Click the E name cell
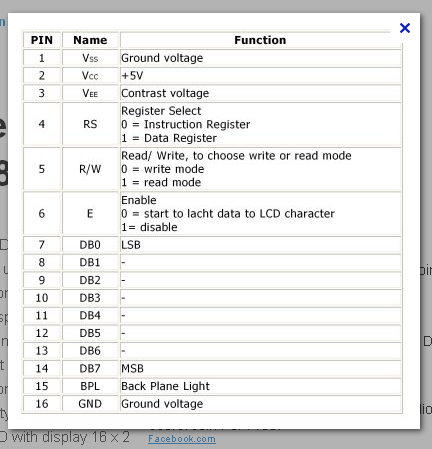Viewport: 432px width, 449px height. 90,213
